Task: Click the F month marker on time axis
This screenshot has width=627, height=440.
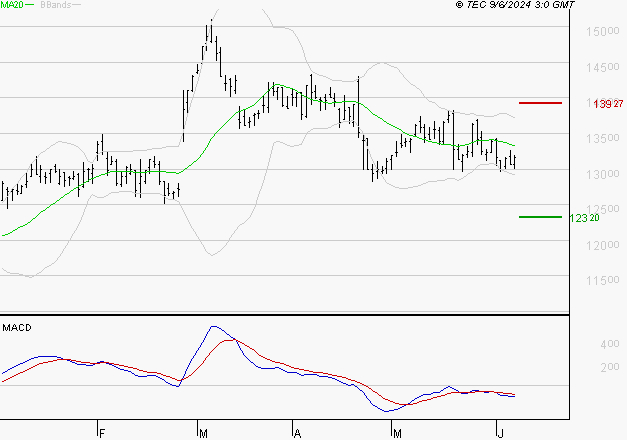Action: (x=102, y=433)
